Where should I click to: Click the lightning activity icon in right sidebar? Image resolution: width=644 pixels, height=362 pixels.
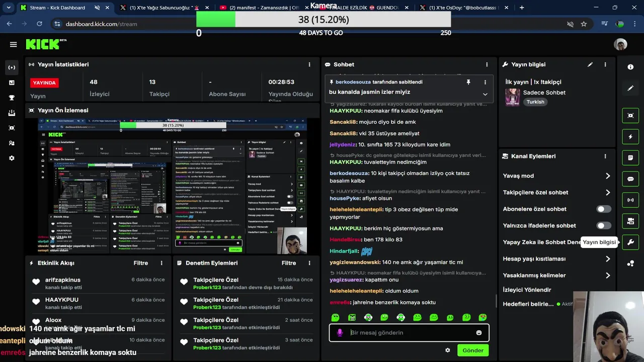coord(630,137)
